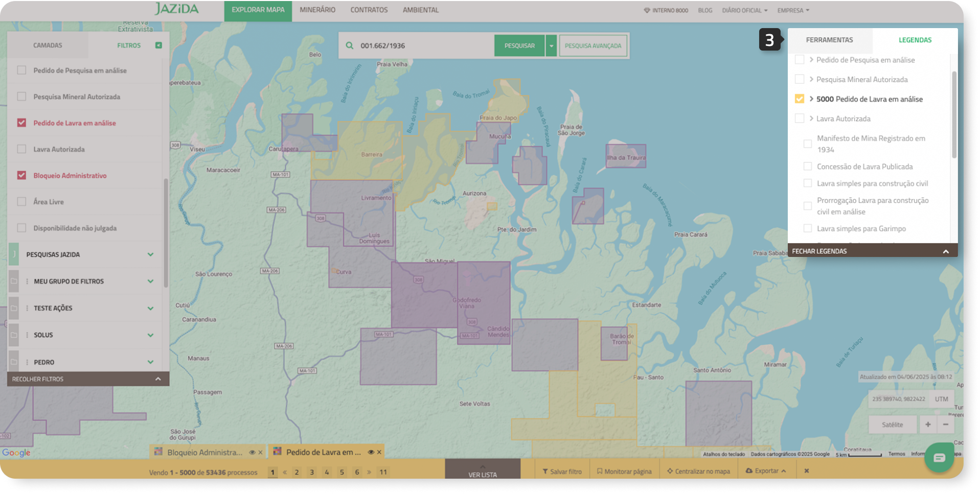Open Pesquisa Avançada
Screen dimensions: 980x494
593,45
